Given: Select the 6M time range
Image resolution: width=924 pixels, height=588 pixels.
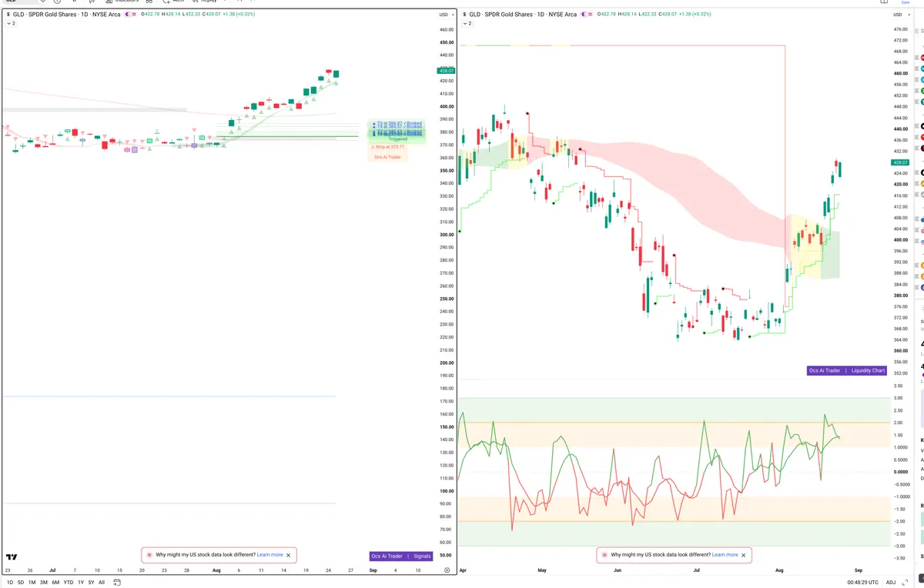Looking at the screenshot, I should 55,583.
